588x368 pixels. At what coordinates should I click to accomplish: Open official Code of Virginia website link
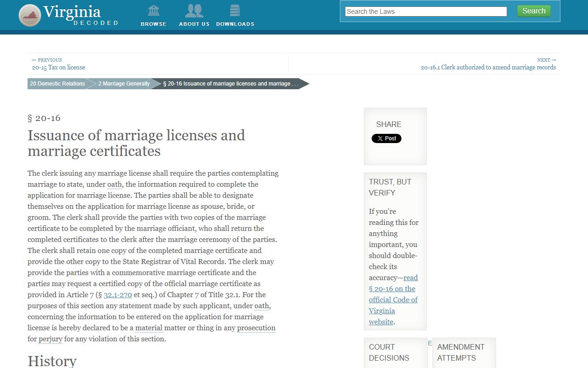(393, 299)
